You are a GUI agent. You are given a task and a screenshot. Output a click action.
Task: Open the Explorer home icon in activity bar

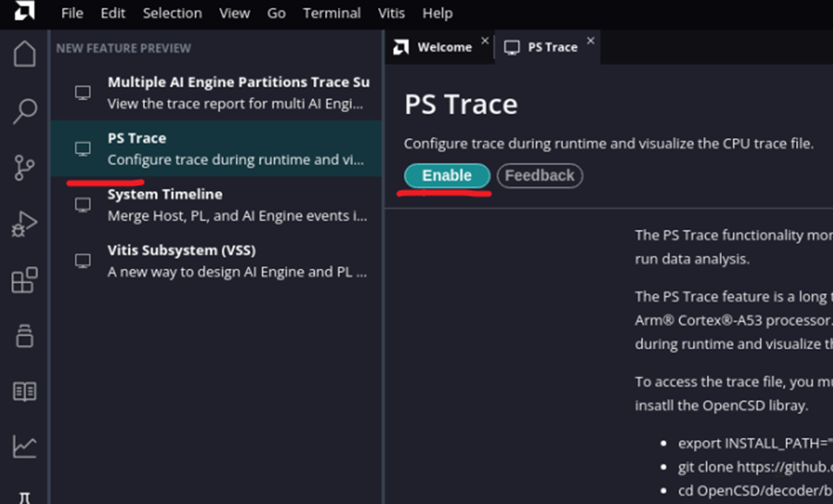tap(24, 54)
